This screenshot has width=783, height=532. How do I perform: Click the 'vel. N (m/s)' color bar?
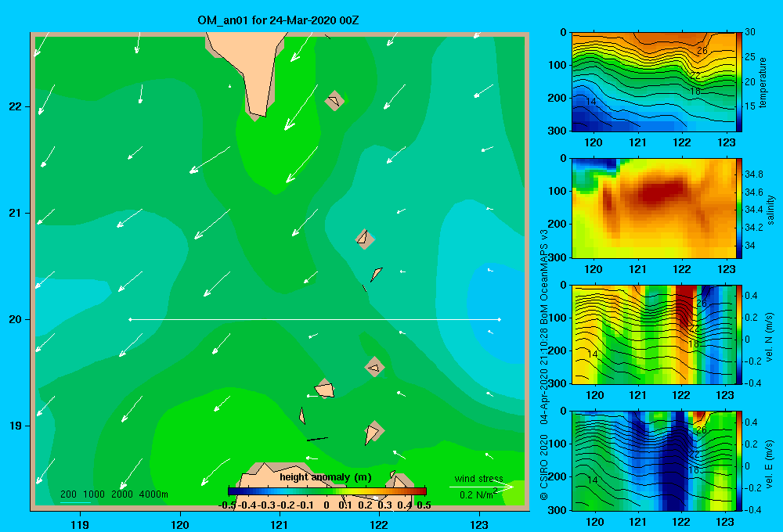coord(739,334)
